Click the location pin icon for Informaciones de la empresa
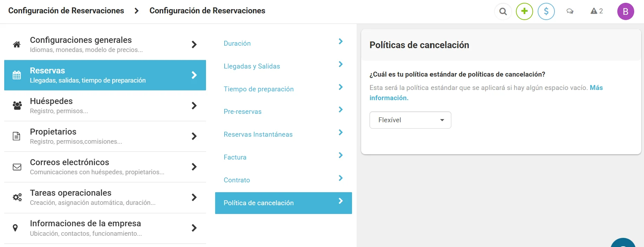This screenshot has width=644, height=247. pyautogui.click(x=15, y=228)
